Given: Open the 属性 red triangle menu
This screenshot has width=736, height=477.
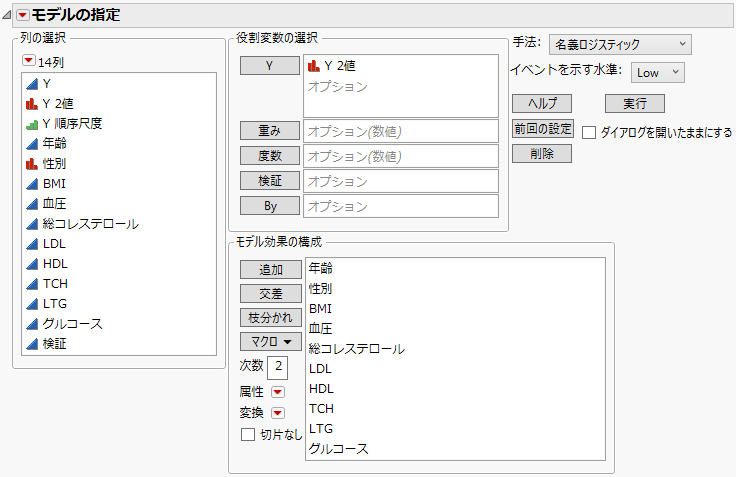Looking at the screenshot, I should pos(278,391).
